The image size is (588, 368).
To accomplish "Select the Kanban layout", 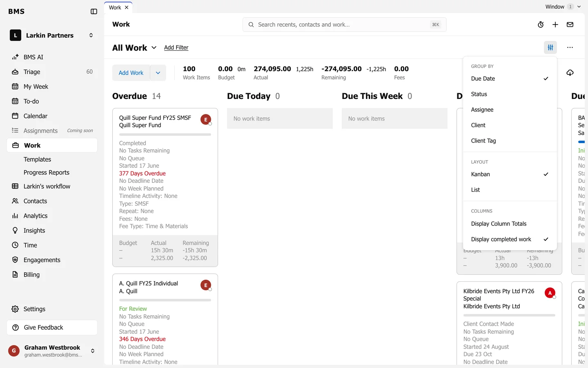I will [510, 174].
